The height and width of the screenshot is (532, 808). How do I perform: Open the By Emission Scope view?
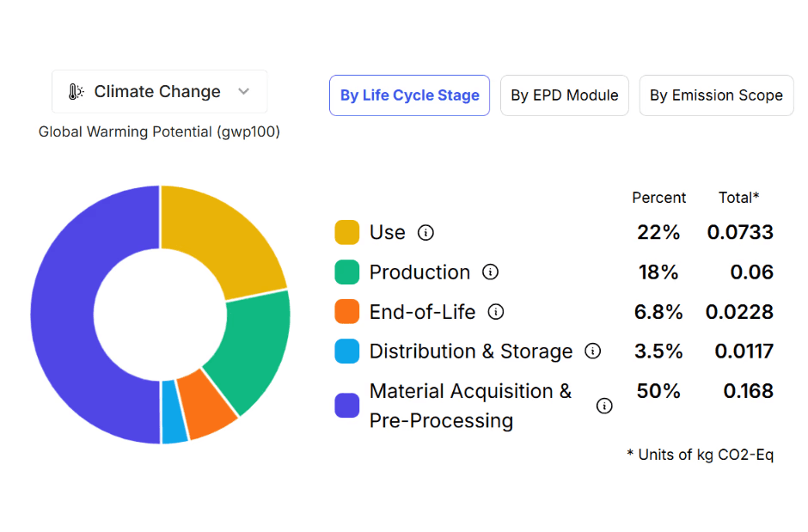point(716,95)
